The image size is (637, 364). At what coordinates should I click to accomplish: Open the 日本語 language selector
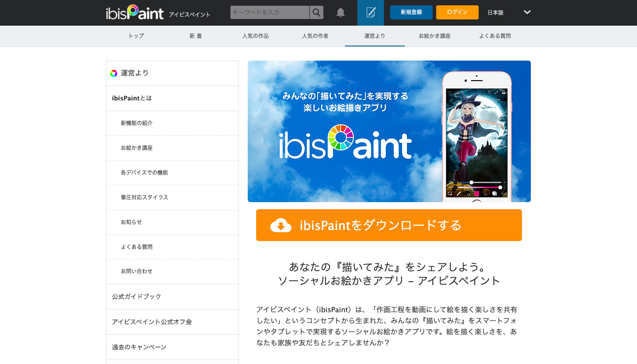tap(495, 13)
